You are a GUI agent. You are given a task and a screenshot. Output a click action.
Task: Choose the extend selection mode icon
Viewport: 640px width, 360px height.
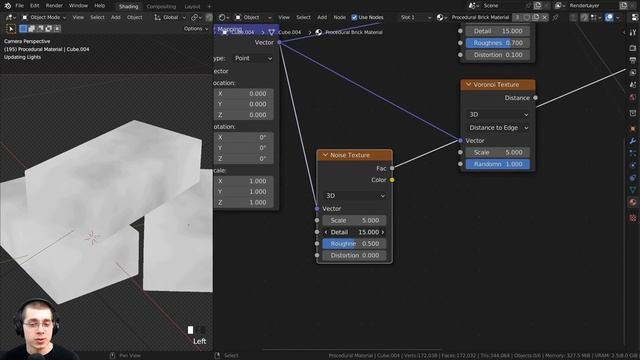32,29
